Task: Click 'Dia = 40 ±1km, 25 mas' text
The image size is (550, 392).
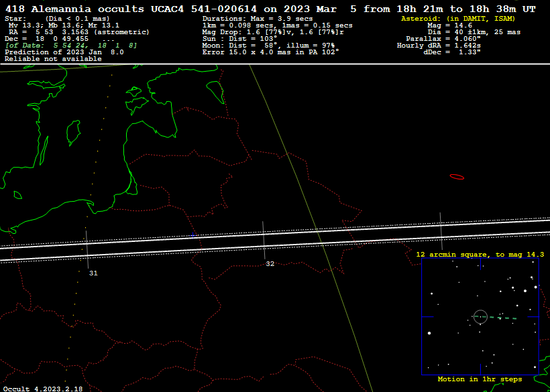Action: [x=474, y=32]
